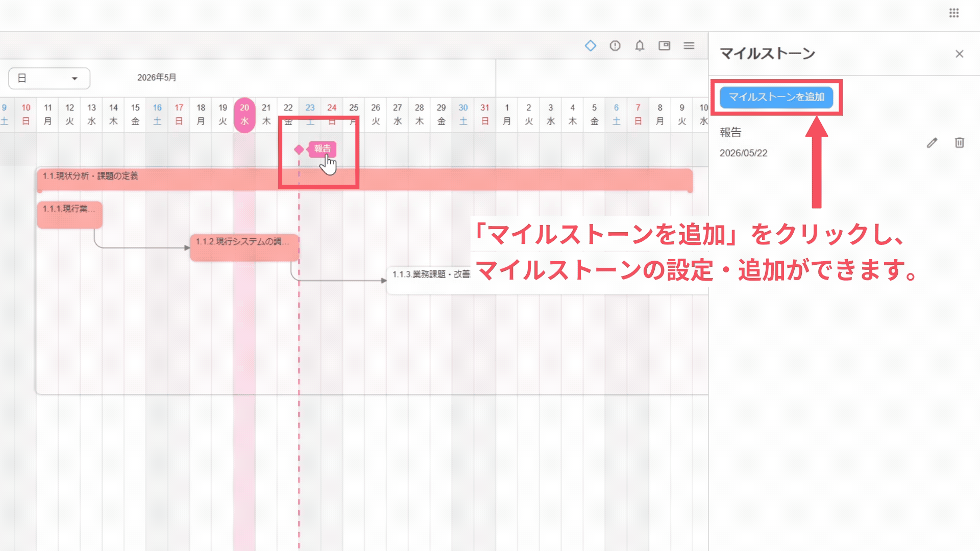Click the date column 21 木
This screenshot has height=551, width=980.
click(x=266, y=115)
